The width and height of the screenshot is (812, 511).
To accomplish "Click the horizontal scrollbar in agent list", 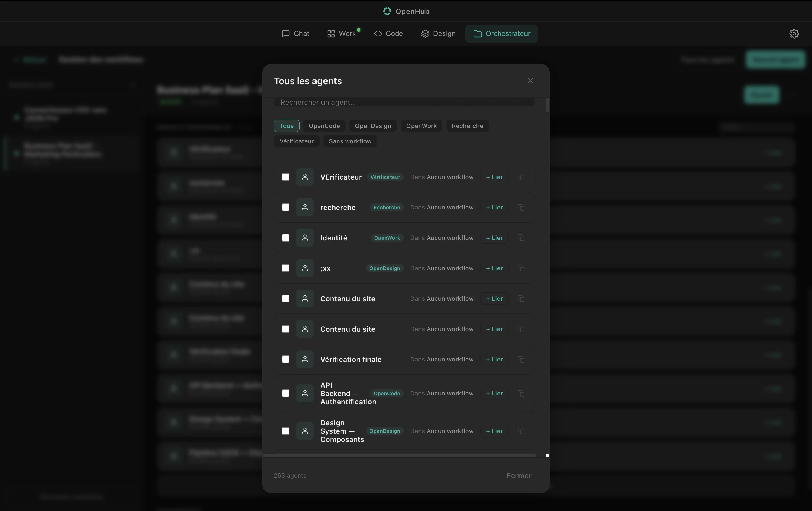I will point(399,456).
